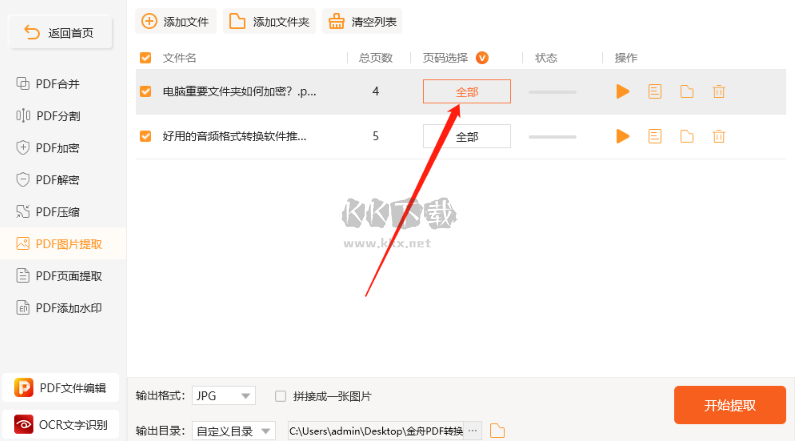Viewport: 795px width, 441px height.
Task: Open output directory folder icon at bottom
Action: [x=497, y=431]
